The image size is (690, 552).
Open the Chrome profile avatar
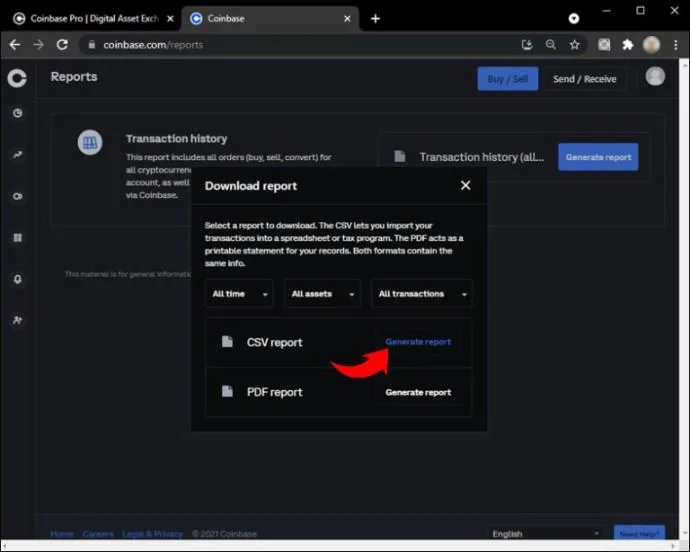pyautogui.click(x=651, y=44)
